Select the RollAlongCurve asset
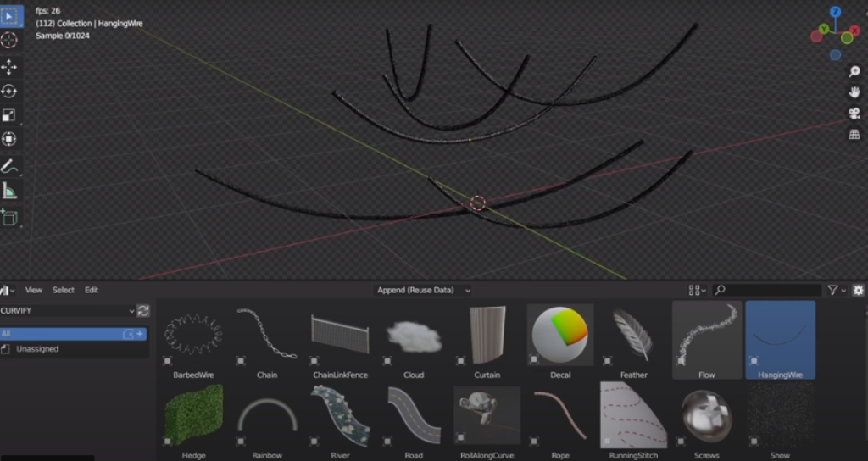This screenshot has height=461, width=868. pyautogui.click(x=487, y=422)
